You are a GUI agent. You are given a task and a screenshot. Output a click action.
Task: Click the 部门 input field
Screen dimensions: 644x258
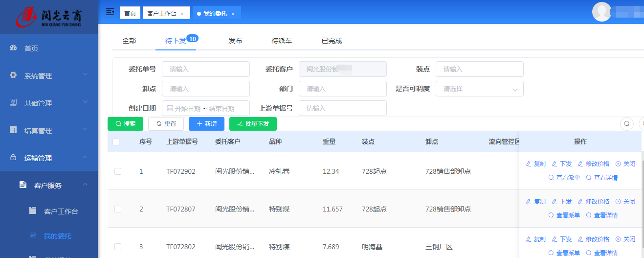pos(342,89)
